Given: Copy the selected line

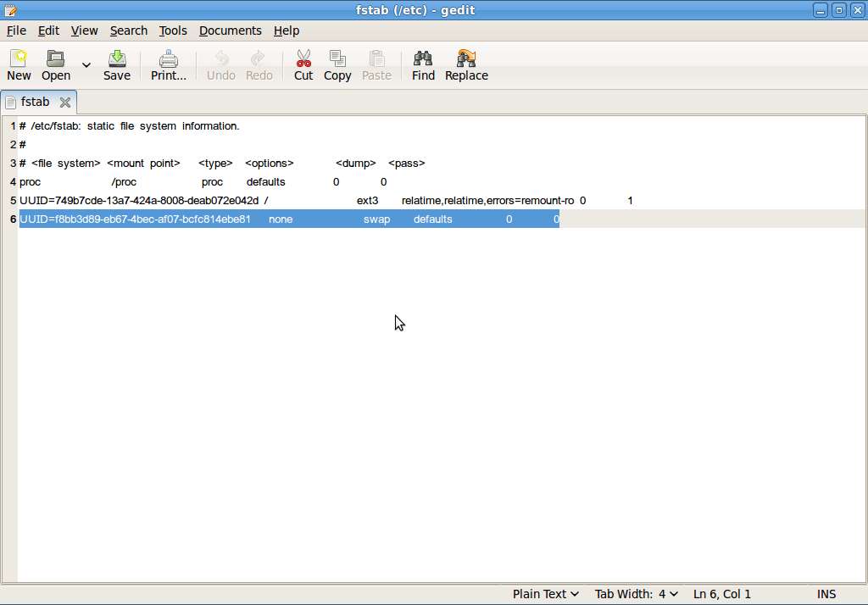Looking at the screenshot, I should [x=337, y=64].
